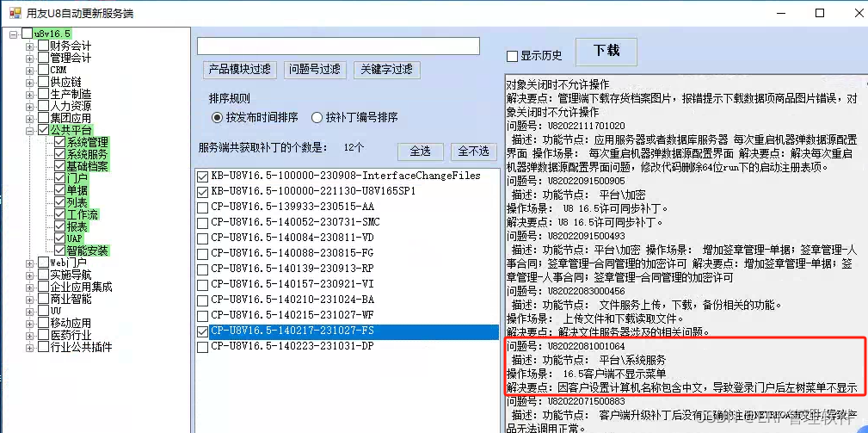Click issue number U82022083000456 text

pos(587,291)
